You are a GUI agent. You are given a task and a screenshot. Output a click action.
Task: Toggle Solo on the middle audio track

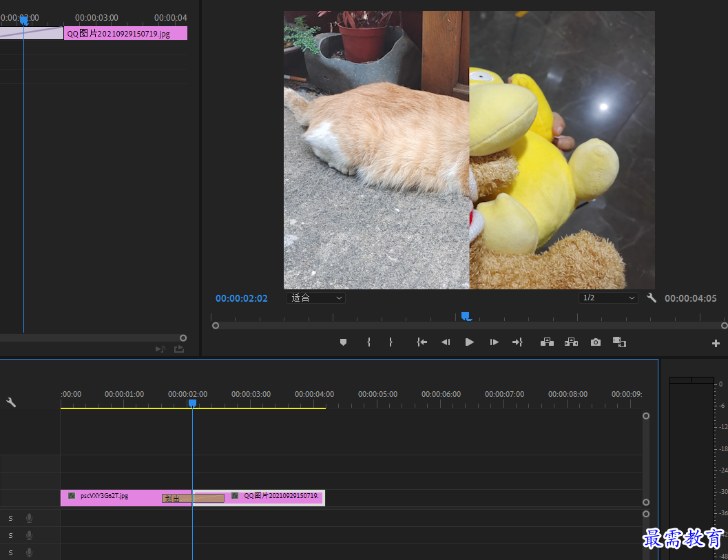(x=11, y=535)
